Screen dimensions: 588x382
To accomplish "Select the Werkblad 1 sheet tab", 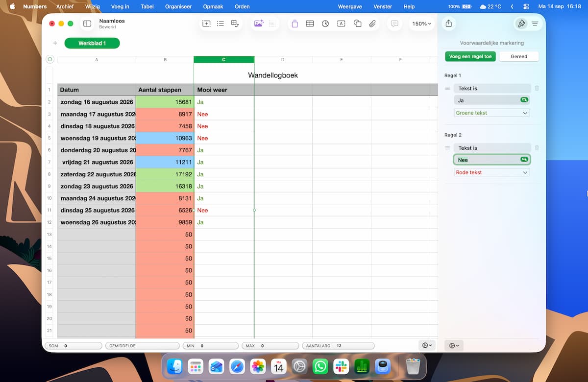I will click(92, 43).
